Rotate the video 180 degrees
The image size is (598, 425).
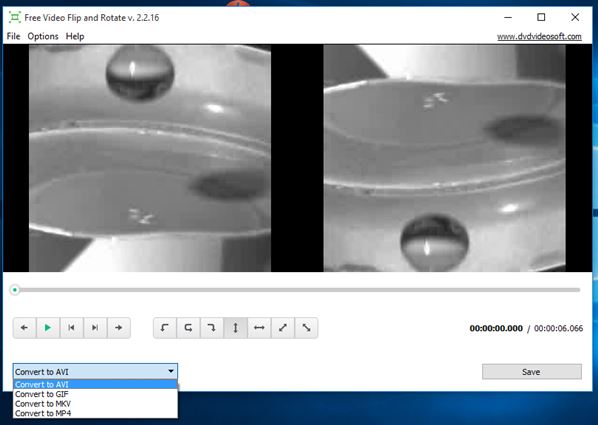click(x=188, y=328)
